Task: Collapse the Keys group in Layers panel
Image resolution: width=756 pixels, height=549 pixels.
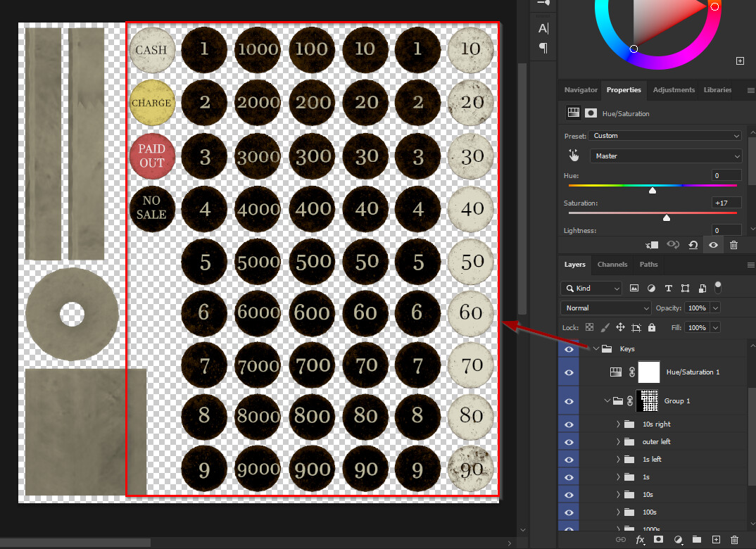Action: pyautogui.click(x=596, y=348)
